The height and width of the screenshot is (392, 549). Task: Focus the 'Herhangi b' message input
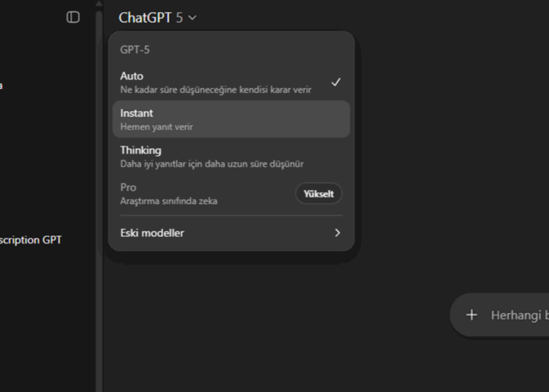(x=520, y=315)
